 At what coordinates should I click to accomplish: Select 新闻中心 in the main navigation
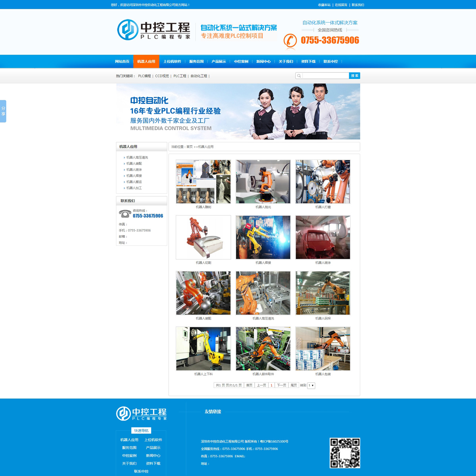coord(263,61)
